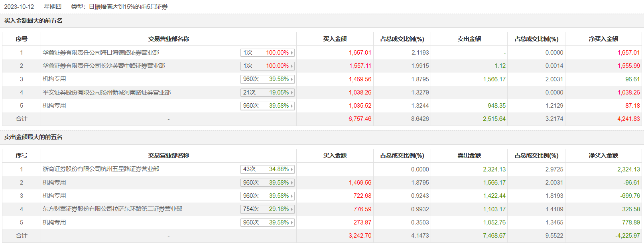Screen dimensions: 644x246
Task: Click 卖出金额 header in the sell table
Action: pyautogui.click(x=469, y=155)
